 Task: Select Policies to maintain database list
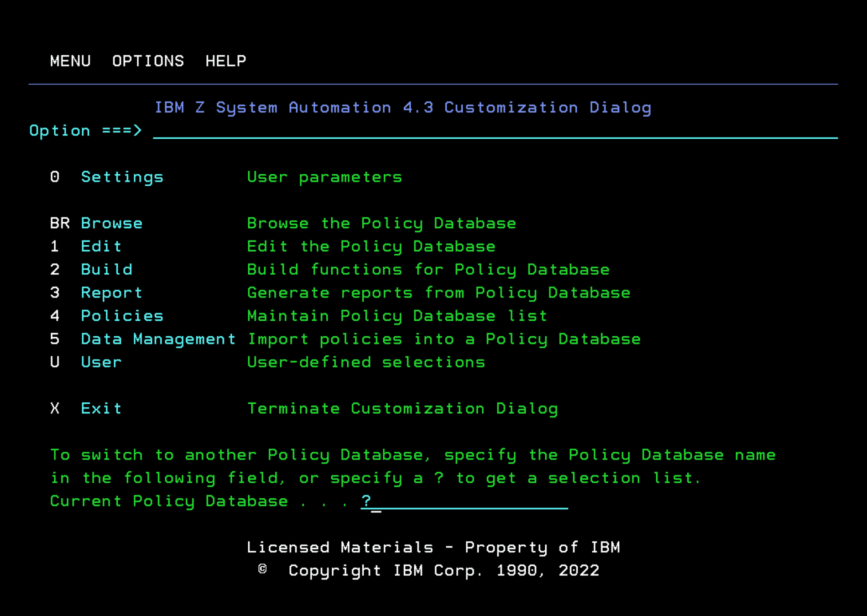[x=122, y=315]
